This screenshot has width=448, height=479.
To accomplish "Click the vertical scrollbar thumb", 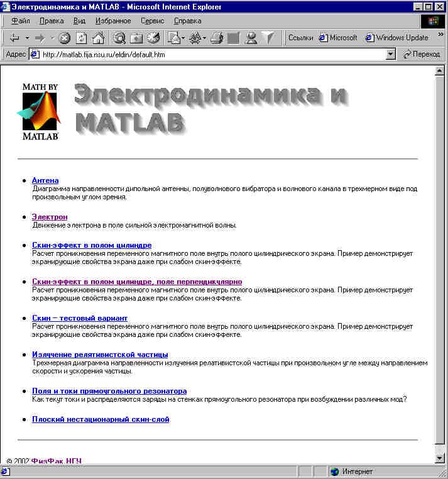I will [x=439, y=260].
